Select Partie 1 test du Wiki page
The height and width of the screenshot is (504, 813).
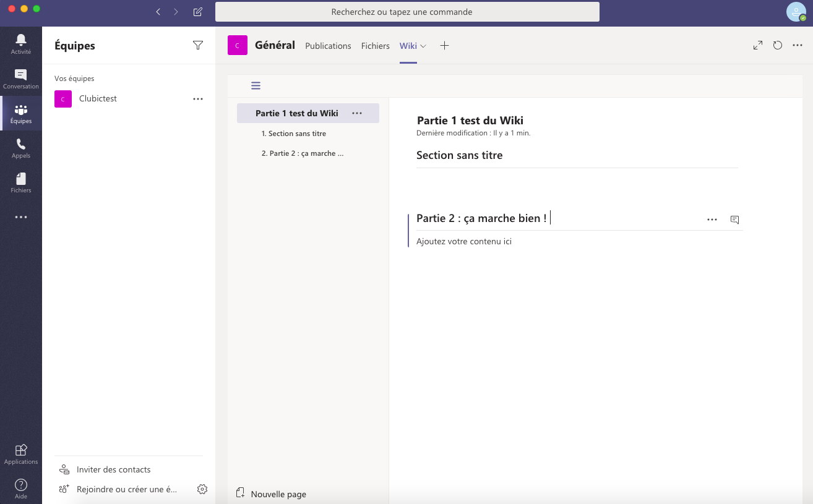pos(297,113)
